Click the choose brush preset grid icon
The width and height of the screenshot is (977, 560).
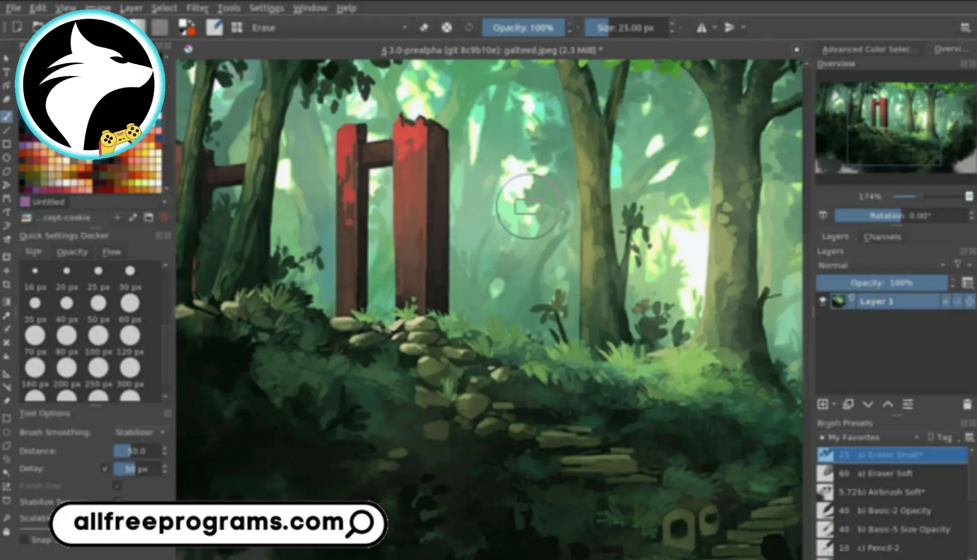pos(237,28)
